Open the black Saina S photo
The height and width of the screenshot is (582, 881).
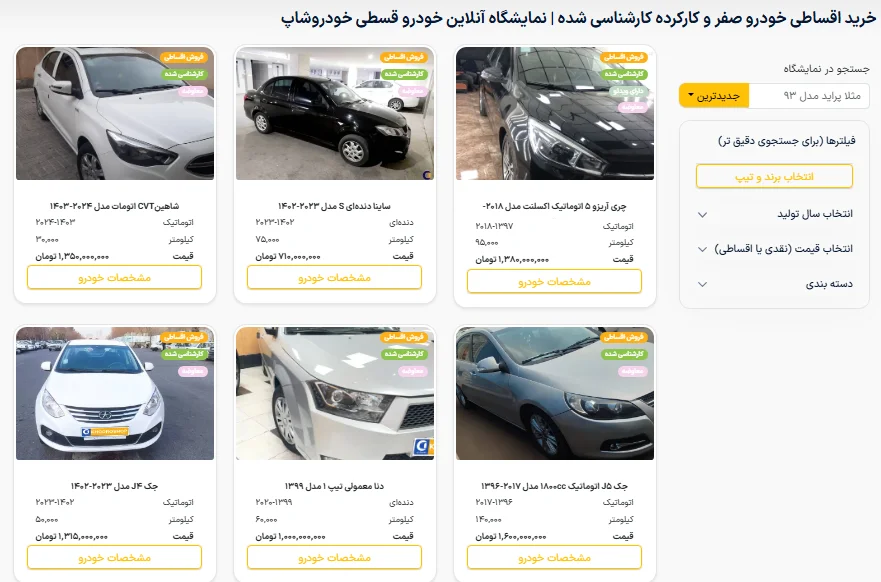335,113
